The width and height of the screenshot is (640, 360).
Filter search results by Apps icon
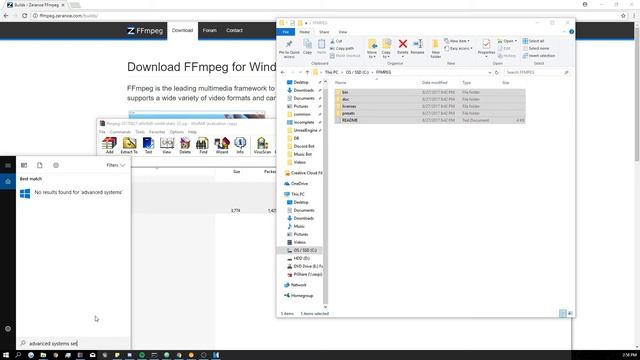point(24,165)
